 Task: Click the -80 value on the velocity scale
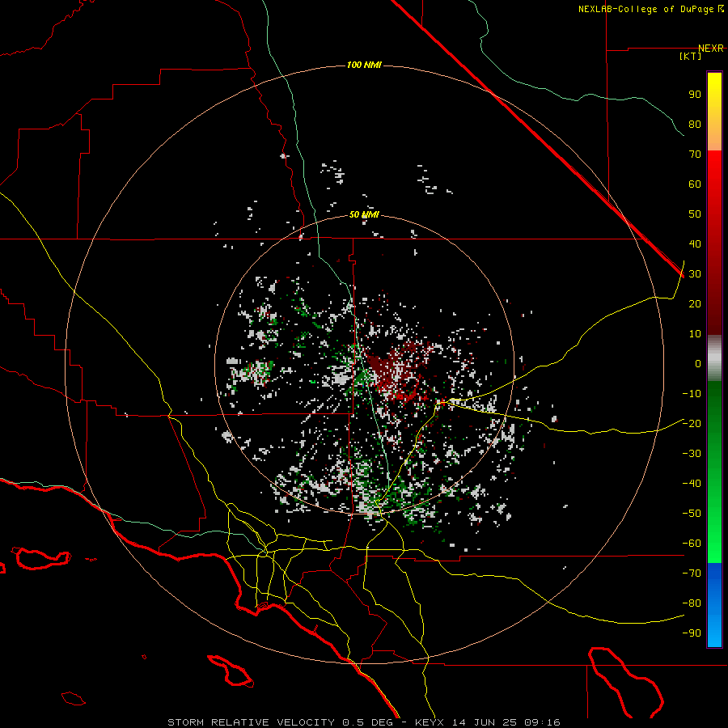(692, 603)
